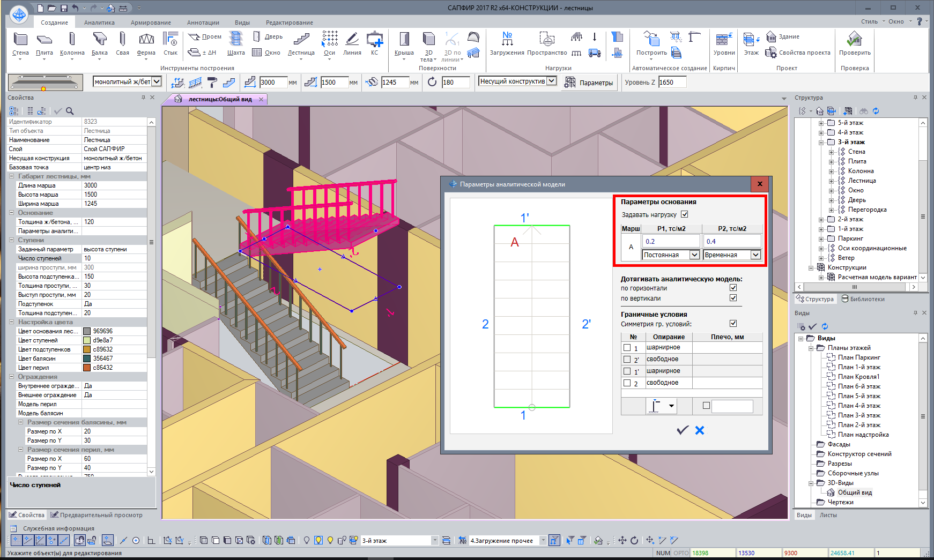Open the Постоянная load type dropdown

[x=694, y=255]
